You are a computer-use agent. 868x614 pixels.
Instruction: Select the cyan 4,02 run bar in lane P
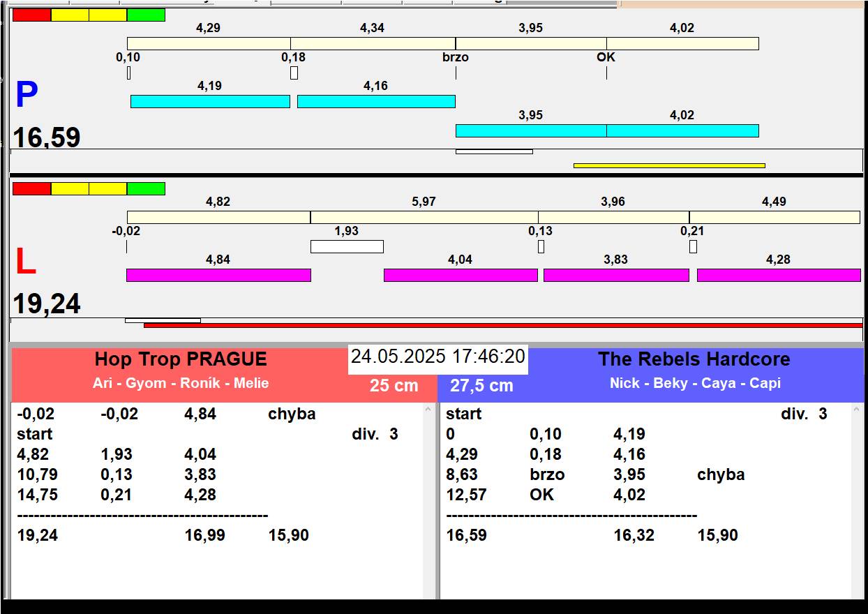point(682,130)
